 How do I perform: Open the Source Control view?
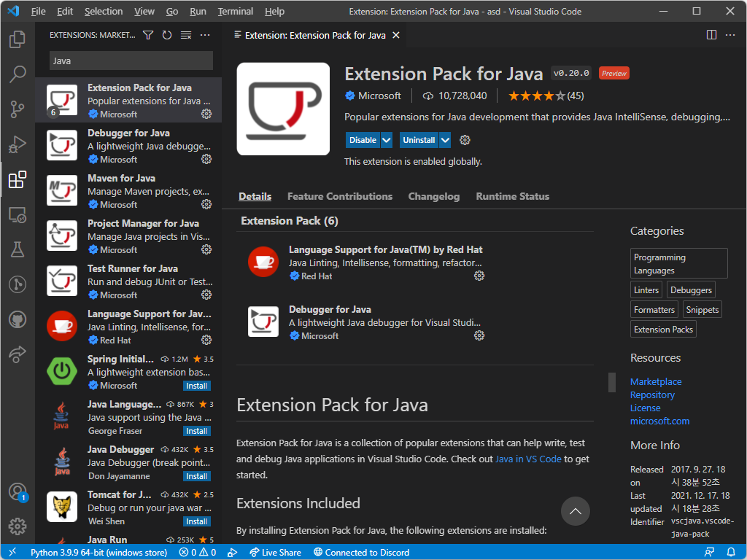coord(18,109)
